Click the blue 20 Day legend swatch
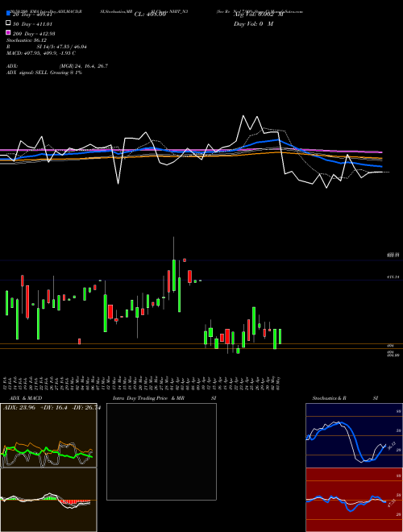This screenshot has height=532, width=403. click(x=9, y=13)
